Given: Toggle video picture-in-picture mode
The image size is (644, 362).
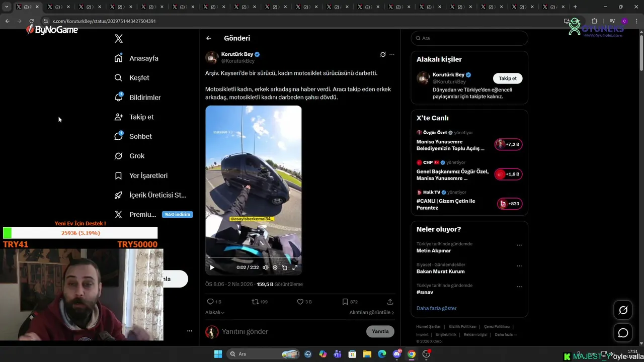Looking at the screenshot, I should (285, 267).
